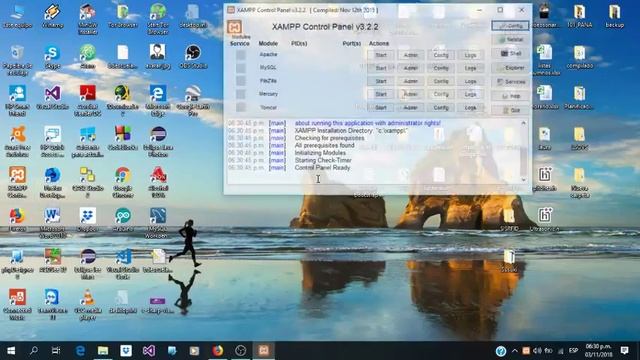Open Admin for the MySQL module
Image resolution: width=640 pixels, height=360 pixels.
point(411,68)
